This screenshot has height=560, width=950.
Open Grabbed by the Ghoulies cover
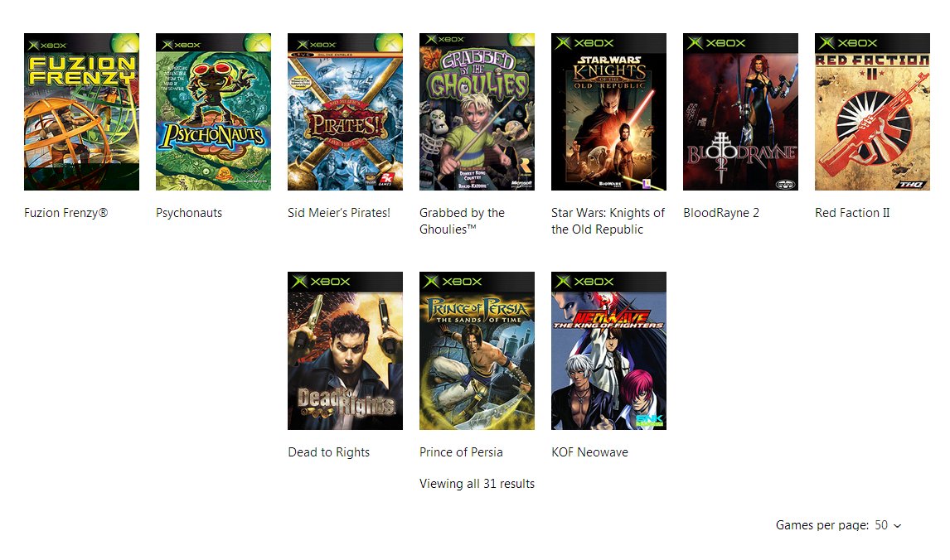[477, 112]
